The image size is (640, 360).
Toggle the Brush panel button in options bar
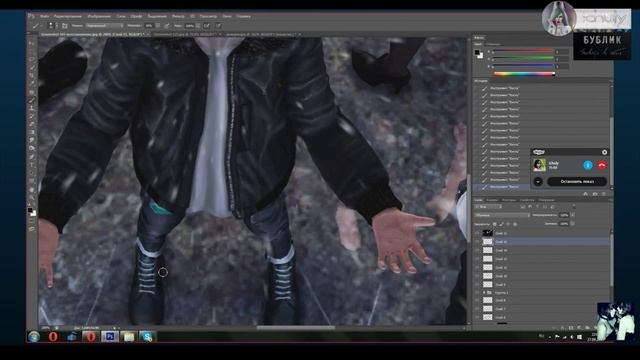[x=64, y=26]
